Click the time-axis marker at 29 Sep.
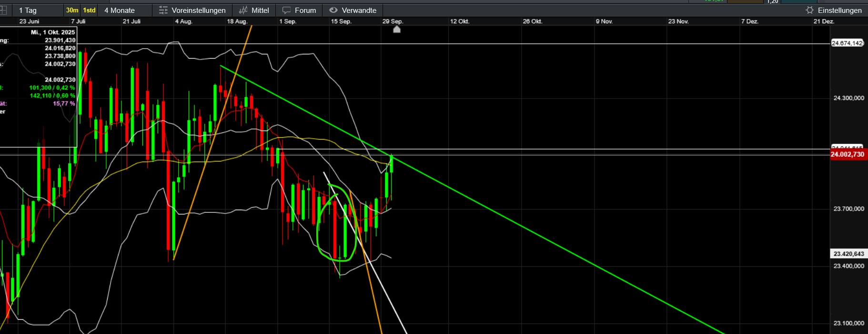 [x=396, y=30]
